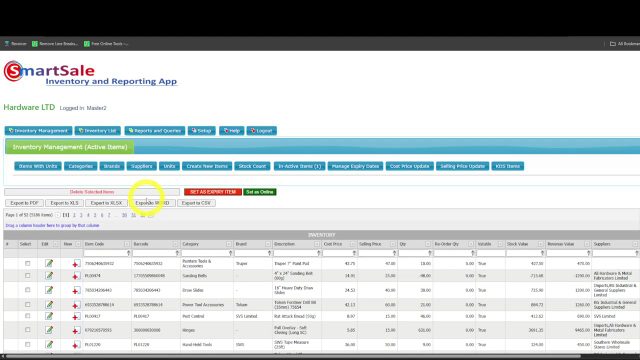Click SET AS EXPIRY ITEM button
This screenshot has height=360, width=640.
tap(213, 192)
